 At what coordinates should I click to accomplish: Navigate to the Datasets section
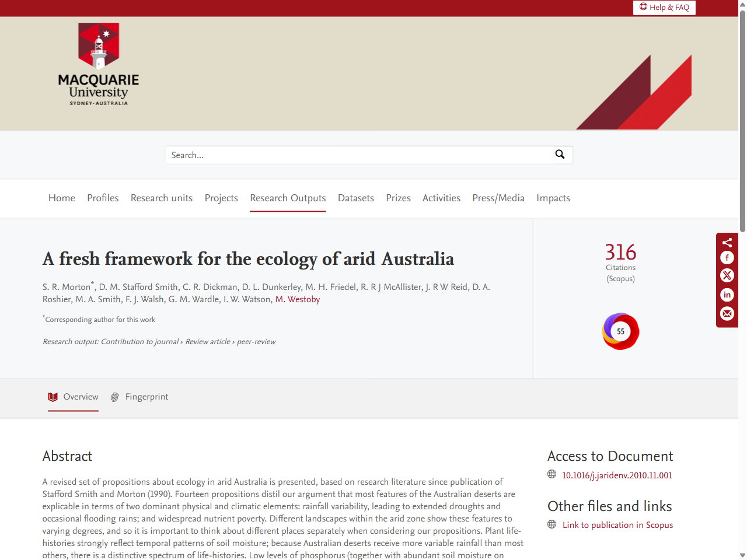[x=356, y=198]
